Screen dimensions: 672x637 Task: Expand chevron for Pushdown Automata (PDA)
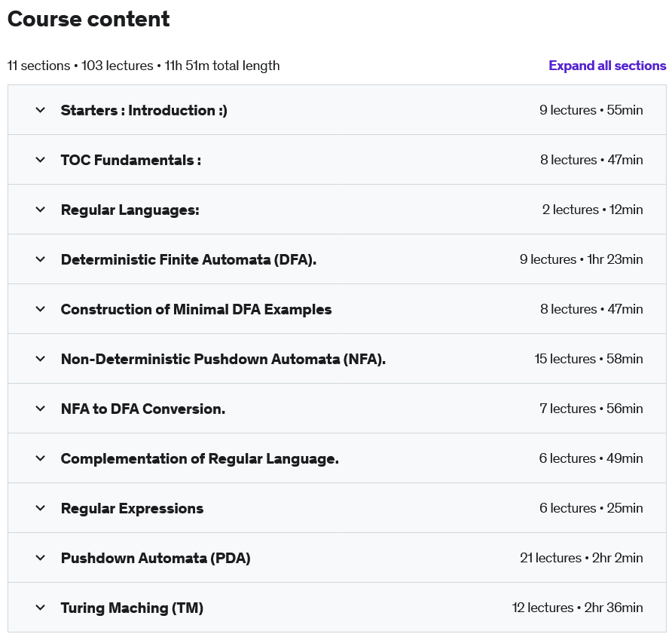click(x=40, y=558)
